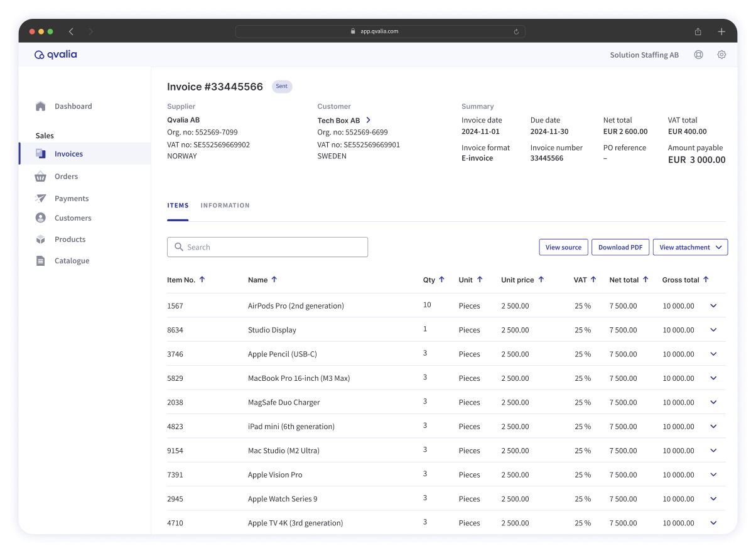Open the settings gear icon
This screenshot has height=553, width=756.
click(x=721, y=55)
